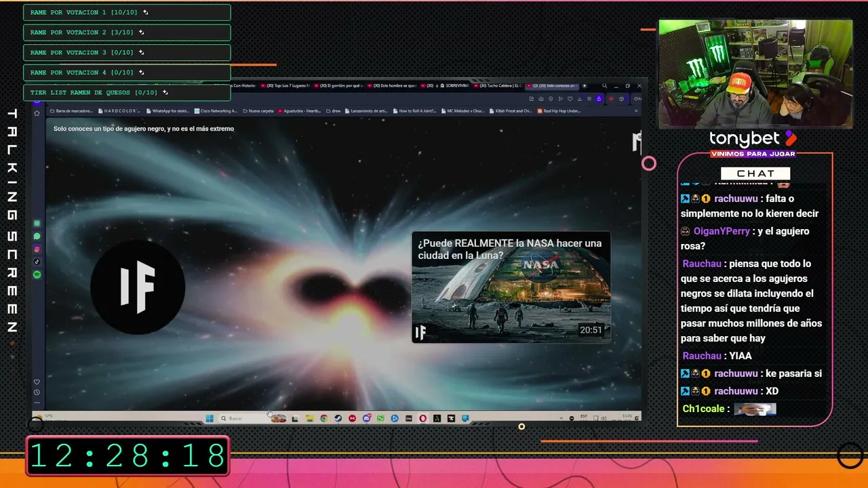Image resolution: width=868 pixels, height=488 pixels.
Task: Open Spotify in the Opera sidebar
Action: tap(37, 274)
